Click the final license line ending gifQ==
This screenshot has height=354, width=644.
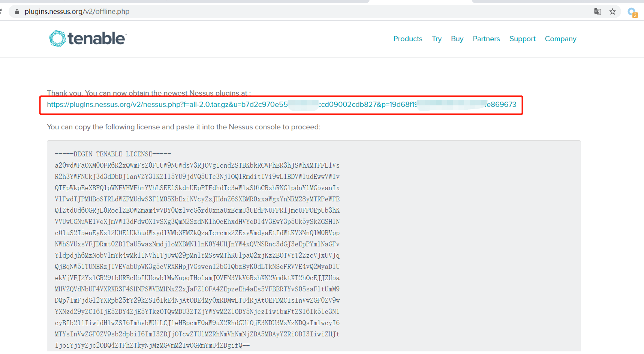click(152, 345)
